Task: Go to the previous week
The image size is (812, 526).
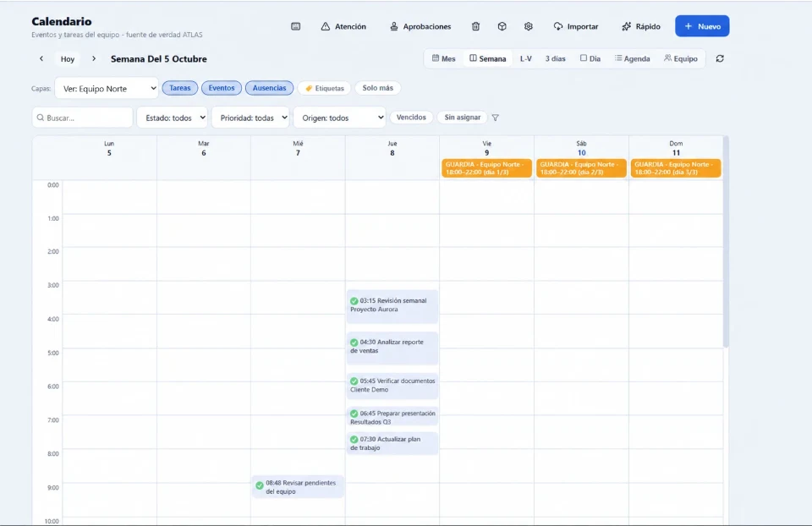Action: 41,58
